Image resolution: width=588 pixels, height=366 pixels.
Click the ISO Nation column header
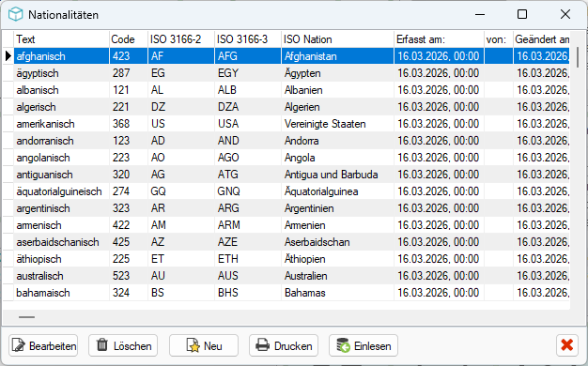pyautogui.click(x=337, y=39)
